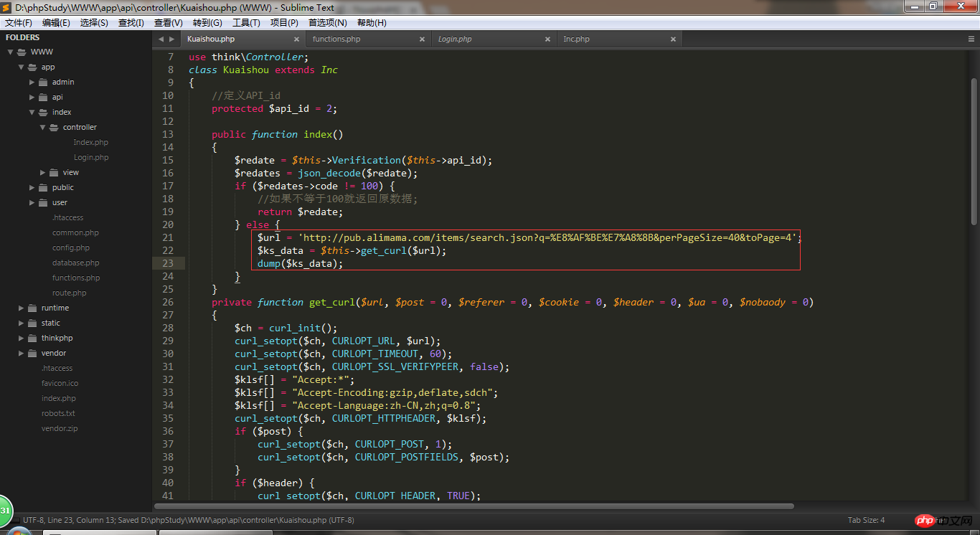Expand the admin folder
980x535 pixels.
click(32, 82)
